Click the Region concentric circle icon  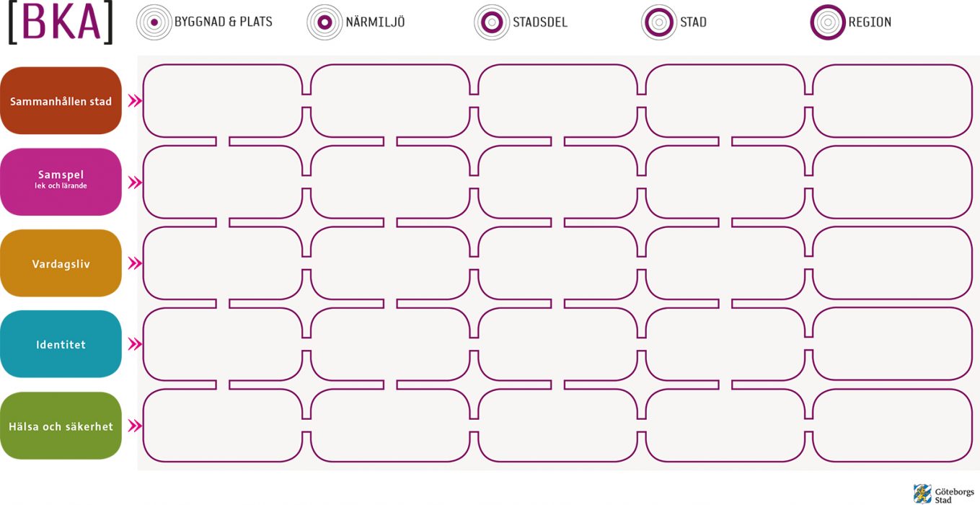pos(828,22)
